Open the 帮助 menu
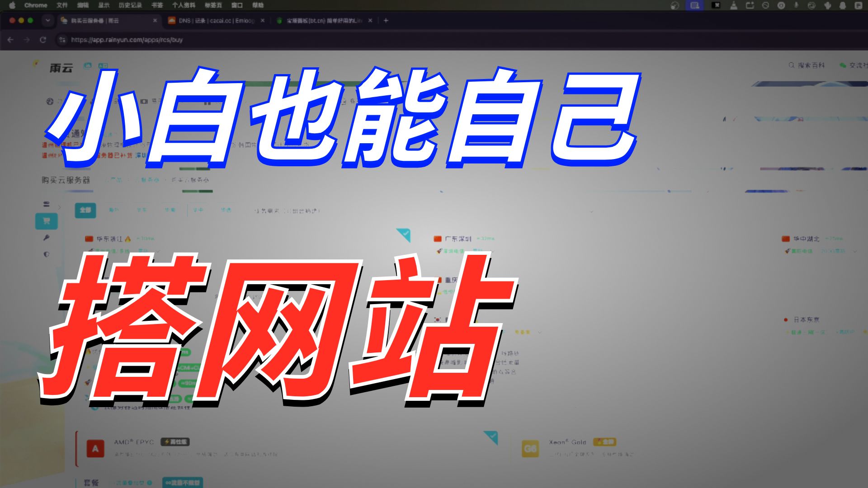The width and height of the screenshot is (868, 488). [x=258, y=5]
